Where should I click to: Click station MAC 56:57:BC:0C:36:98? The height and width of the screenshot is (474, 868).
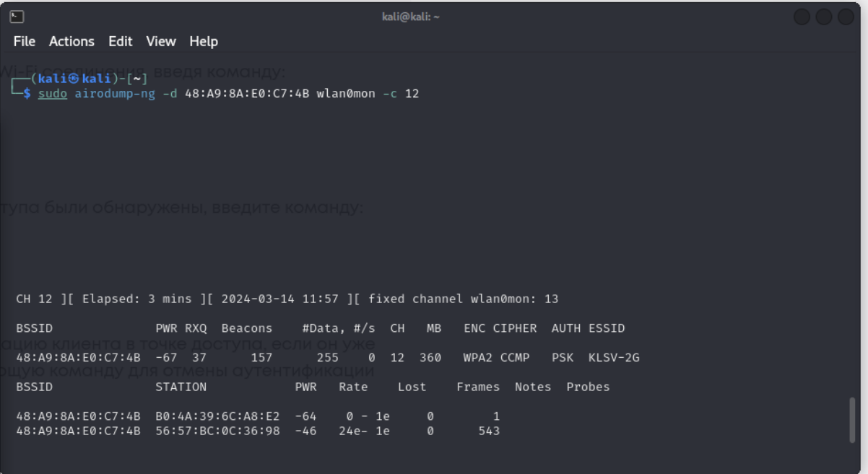[x=217, y=431]
